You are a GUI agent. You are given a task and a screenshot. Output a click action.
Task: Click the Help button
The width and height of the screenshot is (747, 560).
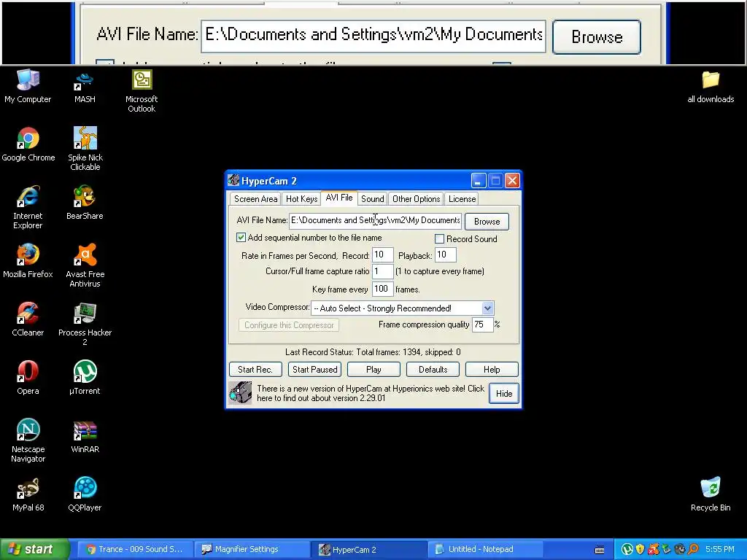[x=492, y=370]
